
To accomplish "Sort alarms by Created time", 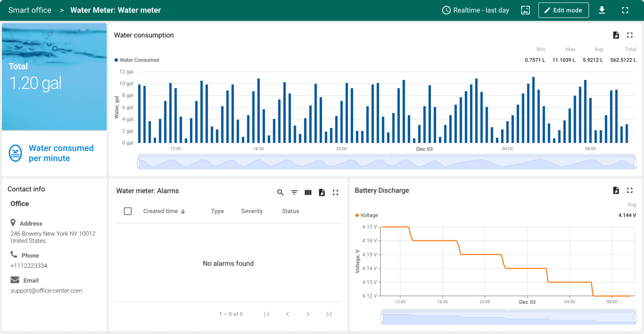I will tap(164, 211).
